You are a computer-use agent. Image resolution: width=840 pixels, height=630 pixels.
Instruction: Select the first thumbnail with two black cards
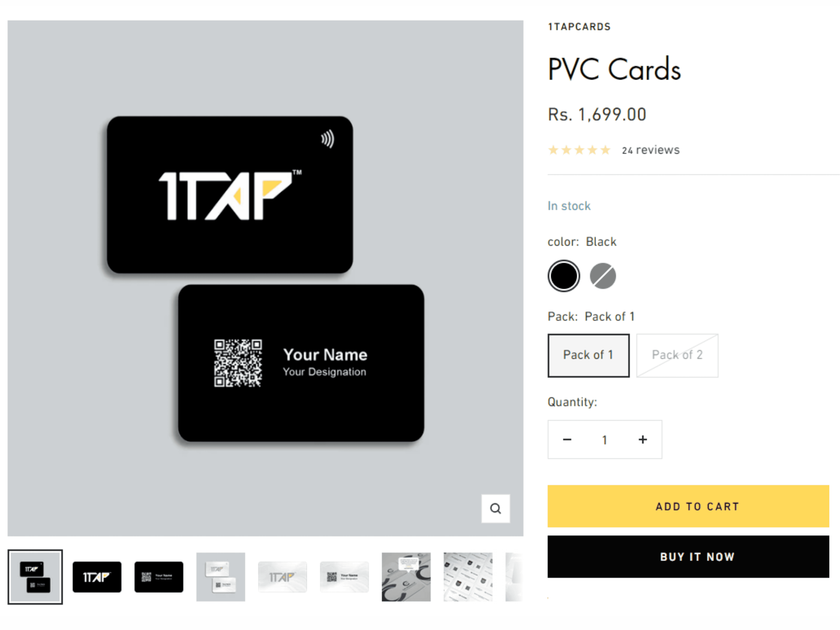pyautogui.click(x=35, y=577)
